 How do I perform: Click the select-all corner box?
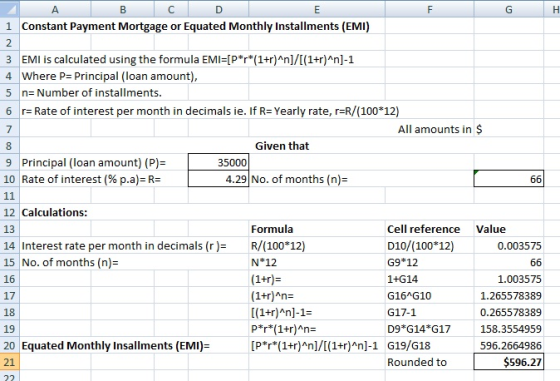point(10,9)
